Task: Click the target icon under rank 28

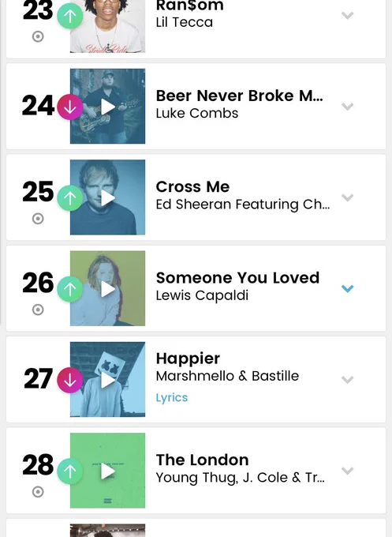Action: (x=38, y=492)
